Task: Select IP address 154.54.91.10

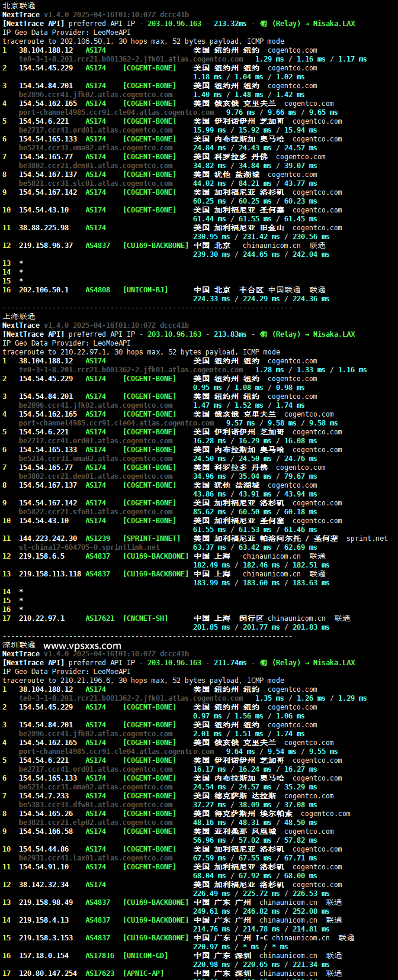Action: tap(44, 867)
